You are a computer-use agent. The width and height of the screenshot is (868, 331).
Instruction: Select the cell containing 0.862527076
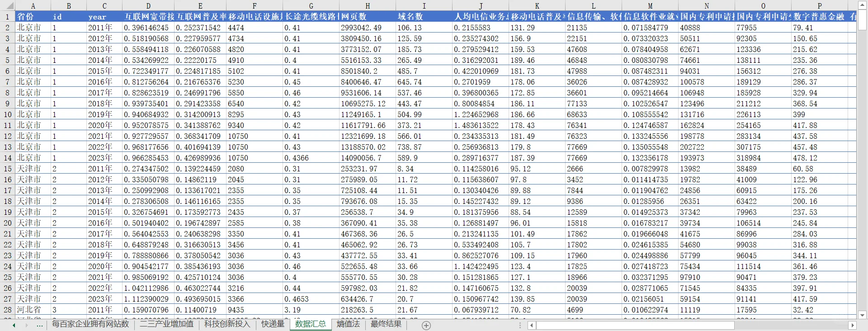point(481,255)
